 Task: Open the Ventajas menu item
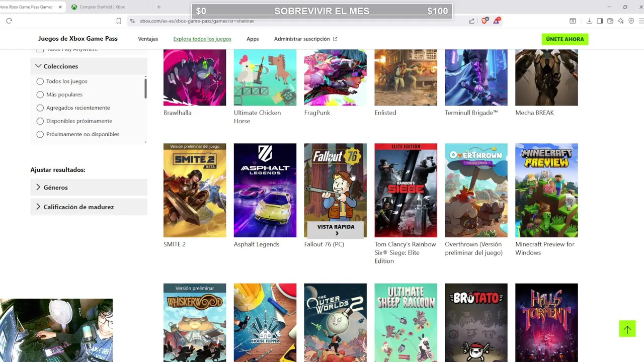[148, 39]
